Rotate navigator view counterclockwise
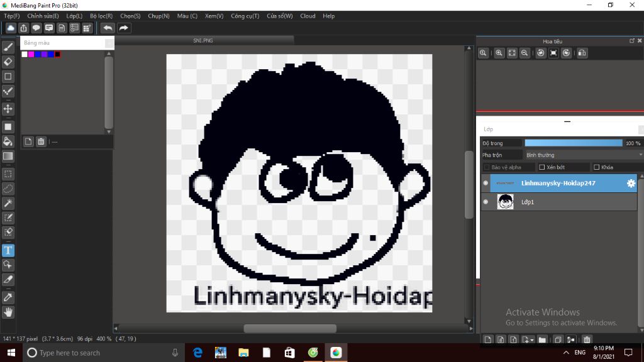 (541, 53)
